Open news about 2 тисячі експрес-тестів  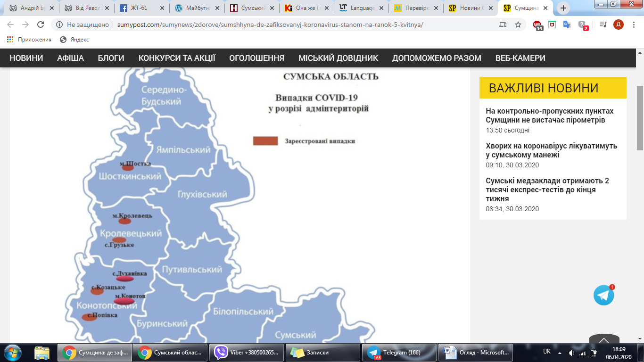click(x=547, y=190)
